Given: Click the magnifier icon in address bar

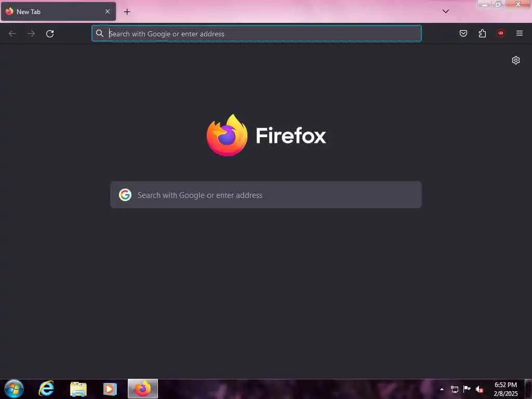Looking at the screenshot, I should 99,33.
